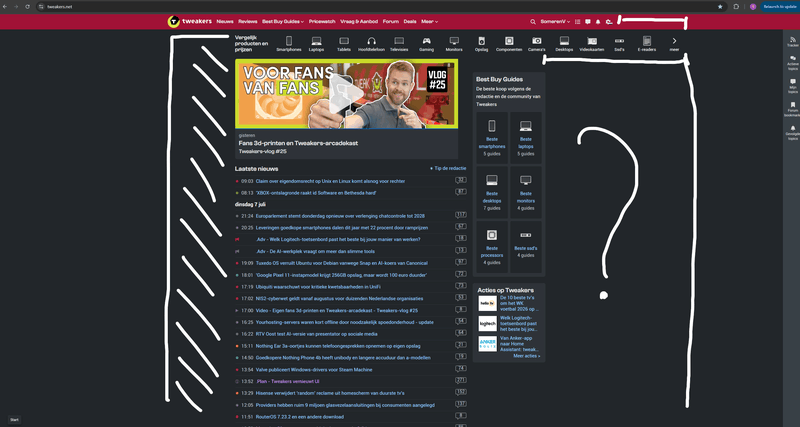The height and width of the screenshot is (427, 800).
Task: Open the list icon beside SomerenV
Action: coord(578,21)
